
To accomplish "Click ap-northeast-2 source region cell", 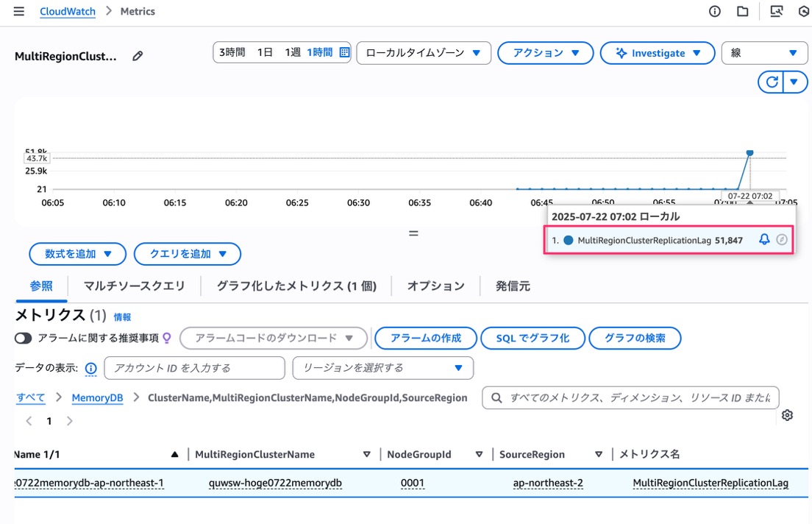I will pos(548,483).
